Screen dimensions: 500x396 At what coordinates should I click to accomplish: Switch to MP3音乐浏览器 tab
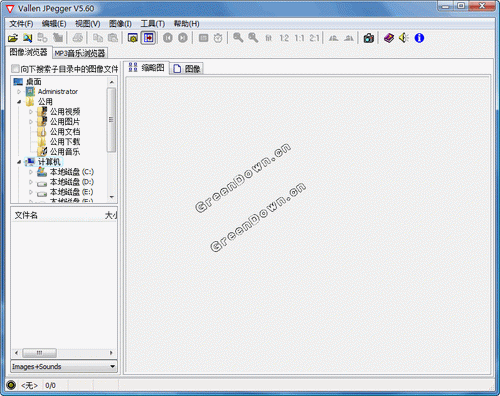pos(80,53)
